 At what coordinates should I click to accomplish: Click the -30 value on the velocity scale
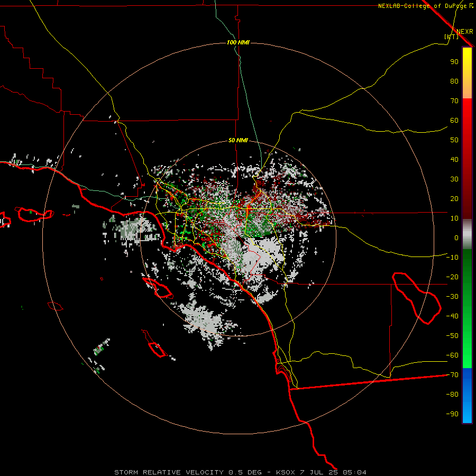(452, 297)
